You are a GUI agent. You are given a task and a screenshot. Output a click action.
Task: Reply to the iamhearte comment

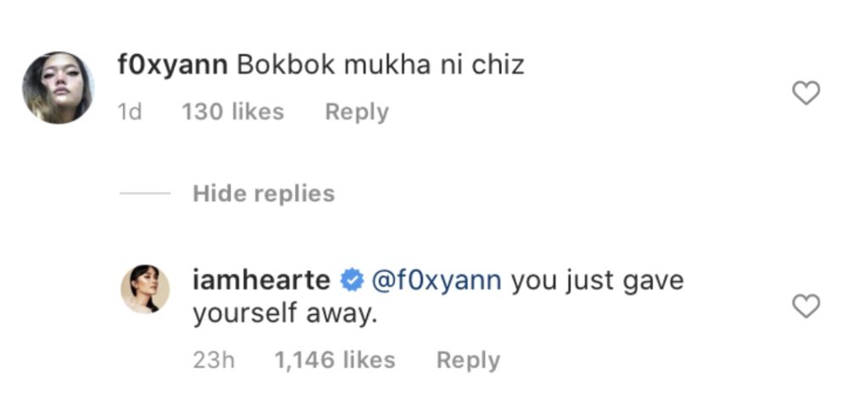click(468, 360)
